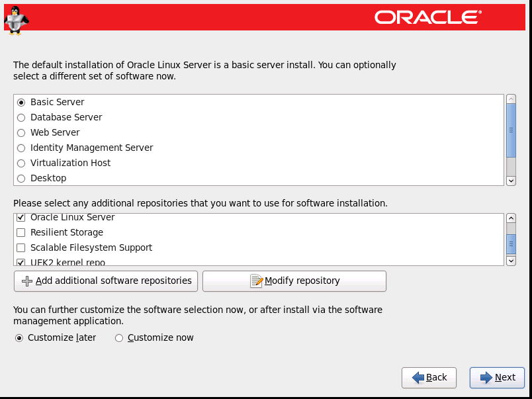Select the Customize now radio button
532x399 pixels.
pos(119,338)
